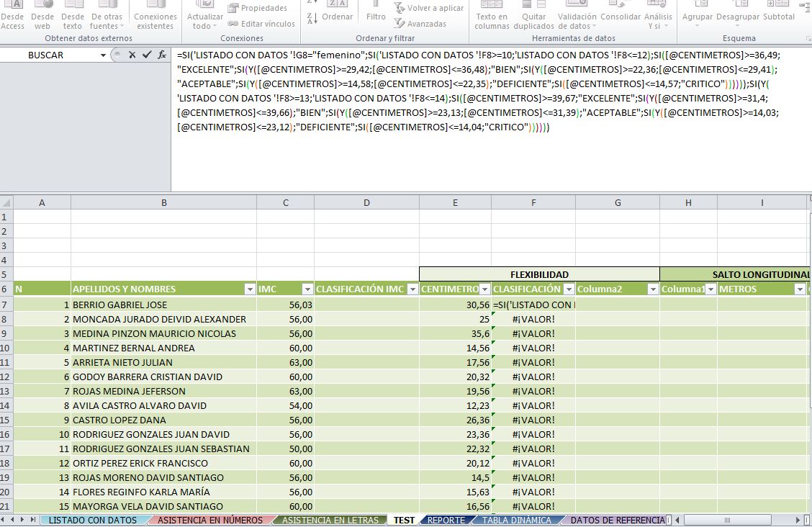Launch Texto en columnas
The width and height of the screenshot is (812, 527).
[x=492, y=16]
